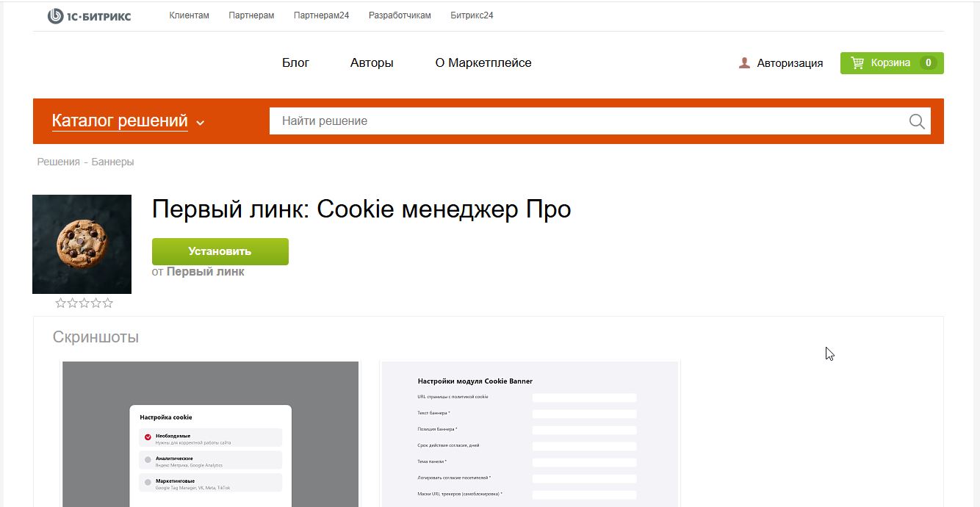Click the green Установить button

(220, 251)
